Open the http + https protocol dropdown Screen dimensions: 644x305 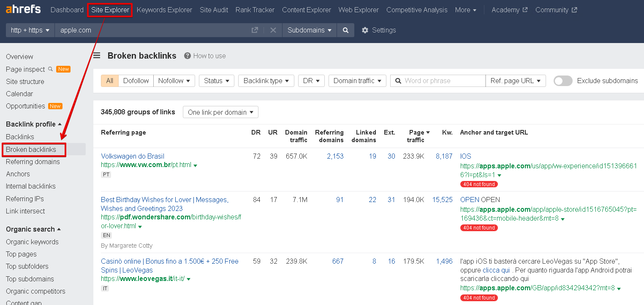pyautogui.click(x=30, y=30)
